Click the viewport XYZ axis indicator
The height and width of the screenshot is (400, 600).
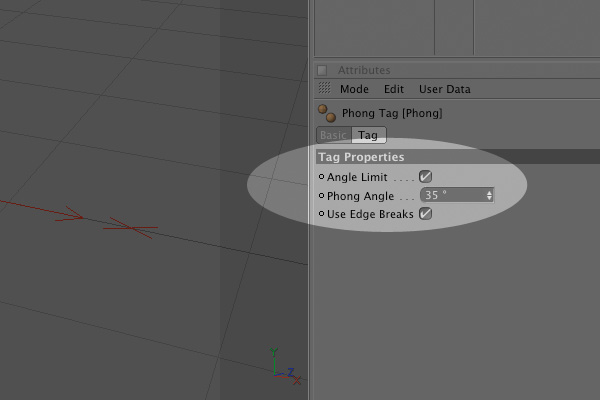(x=285, y=366)
